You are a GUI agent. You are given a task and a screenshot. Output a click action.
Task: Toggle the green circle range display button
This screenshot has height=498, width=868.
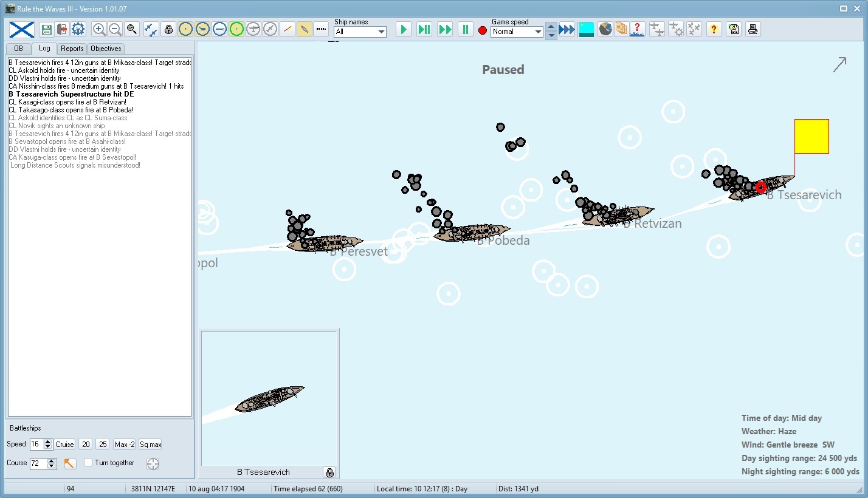(x=236, y=29)
